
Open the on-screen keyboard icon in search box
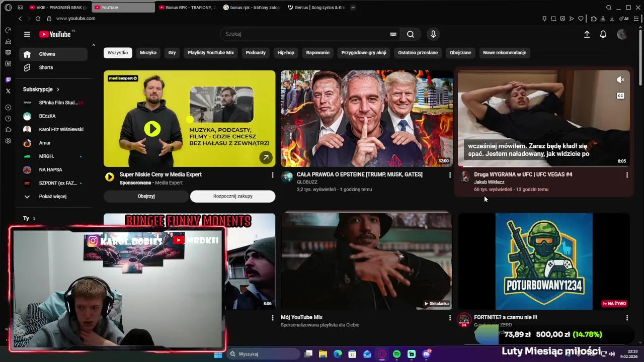click(393, 34)
